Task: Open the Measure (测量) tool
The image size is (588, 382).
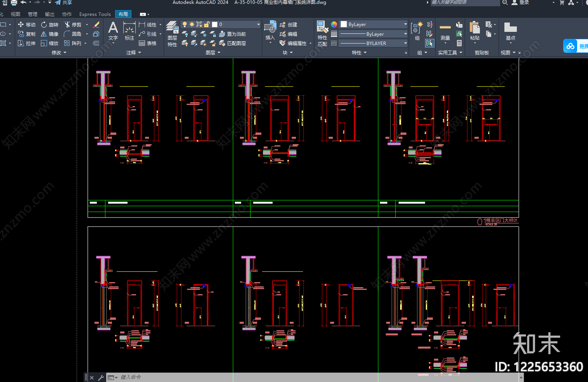Action: [445, 32]
